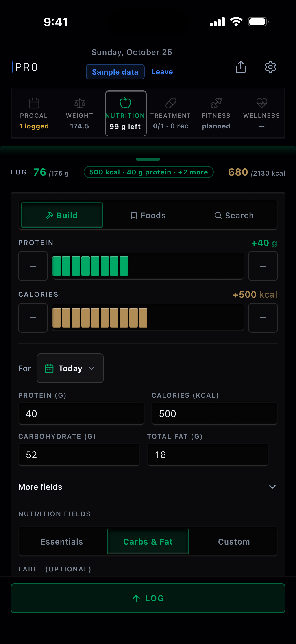Image resolution: width=296 pixels, height=644 pixels.
Task: Decrease protein with minus button
Action: 33,266
